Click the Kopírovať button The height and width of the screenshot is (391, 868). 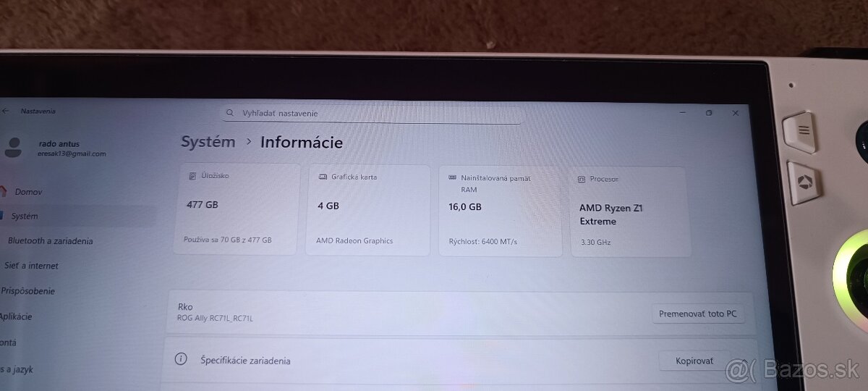point(694,361)
